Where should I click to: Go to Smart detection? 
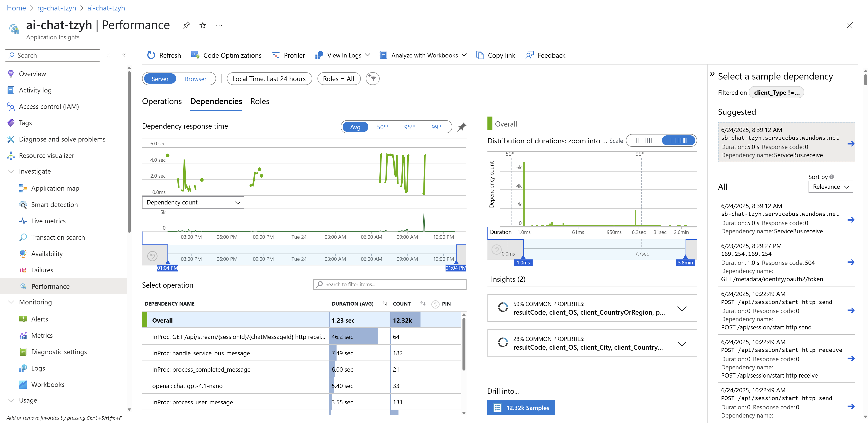tap(54, 204)
